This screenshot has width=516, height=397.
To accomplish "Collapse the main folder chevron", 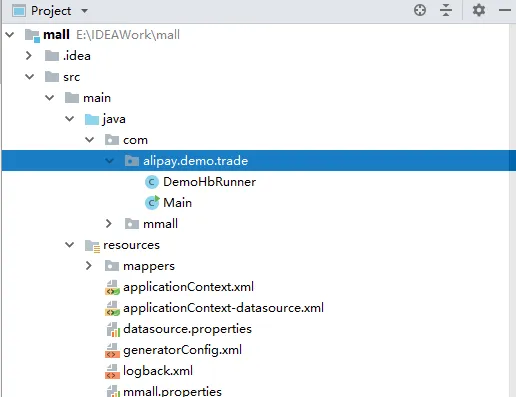I will [x=50, y=98].
